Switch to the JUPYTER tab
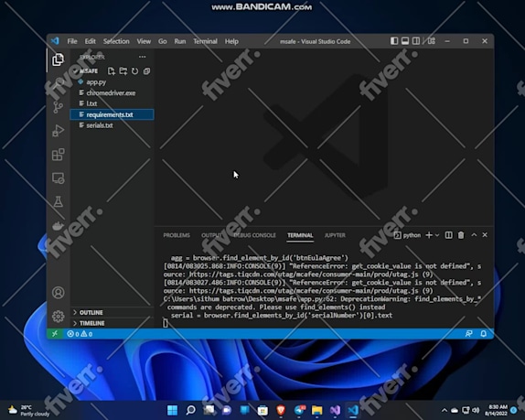This screenshot has width=525, height=420. [x=335, y=235]
